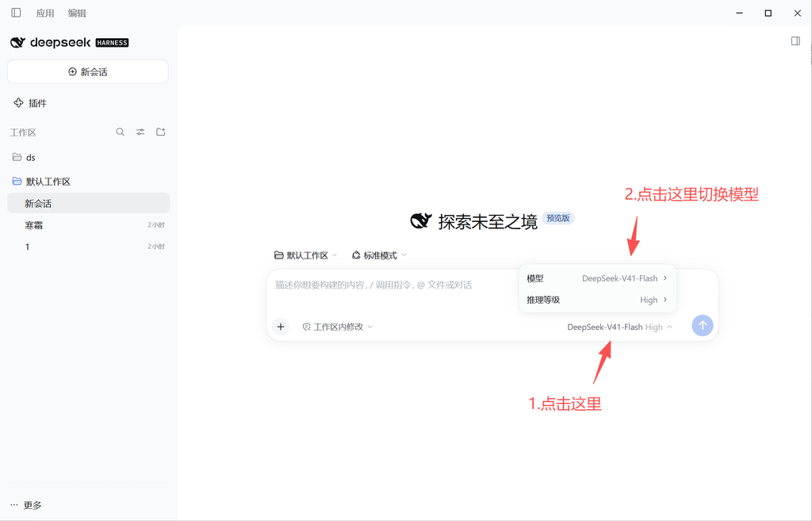Open workspace filter settings icon
Image resolution: width=812 pixels, height=521 pixels.
click(x=140, y=132)
